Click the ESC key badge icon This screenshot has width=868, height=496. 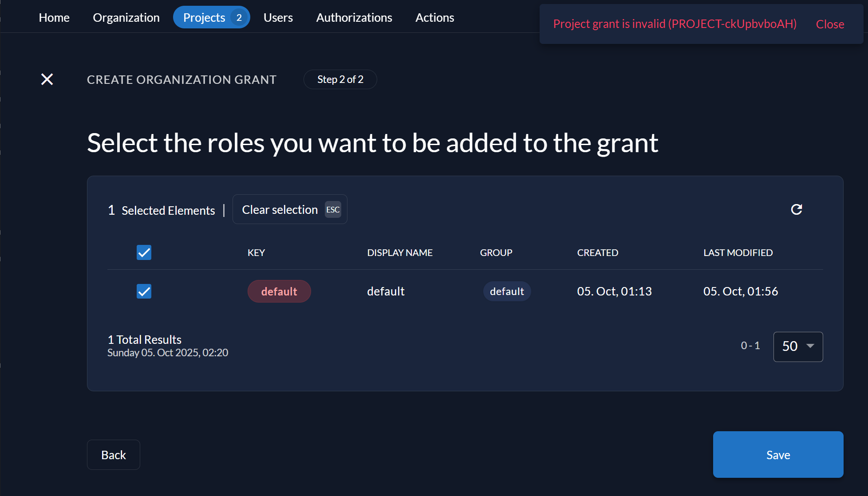tap(333, 210)
